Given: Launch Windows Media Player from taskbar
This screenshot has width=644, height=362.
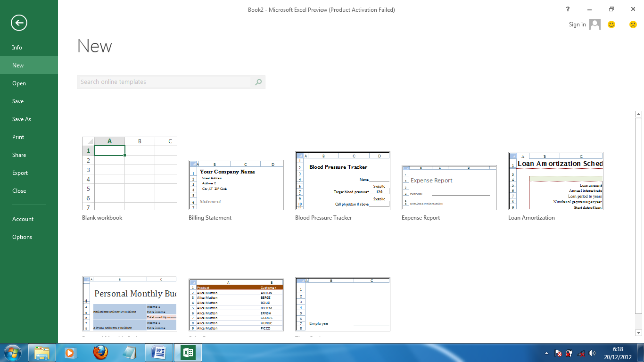Looking at the screenshot, I should (70, 353).
